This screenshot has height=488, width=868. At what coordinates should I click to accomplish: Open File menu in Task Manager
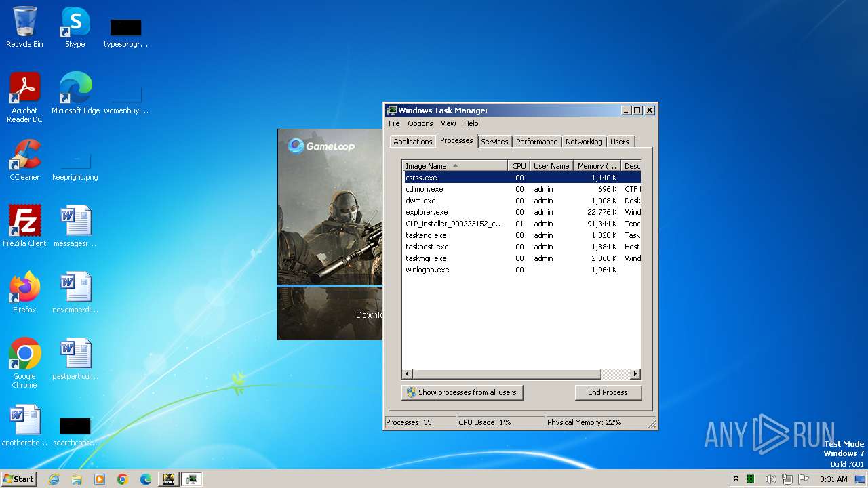pos(394,123)
